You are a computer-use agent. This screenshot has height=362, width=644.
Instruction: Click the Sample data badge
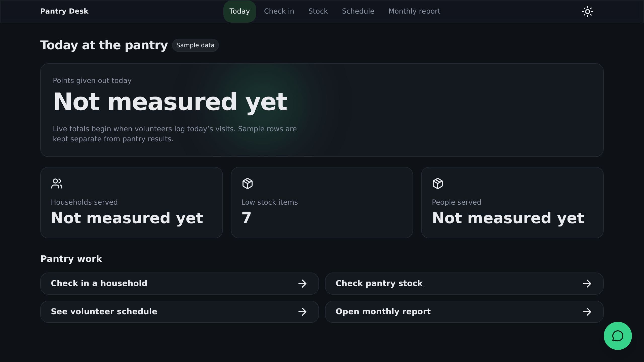[x=195, y=45]
